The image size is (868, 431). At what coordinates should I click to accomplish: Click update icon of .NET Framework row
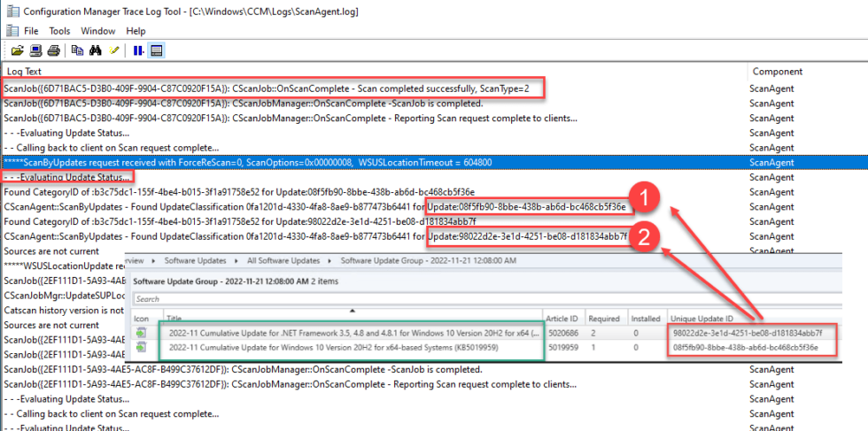[x=143, y=333]
